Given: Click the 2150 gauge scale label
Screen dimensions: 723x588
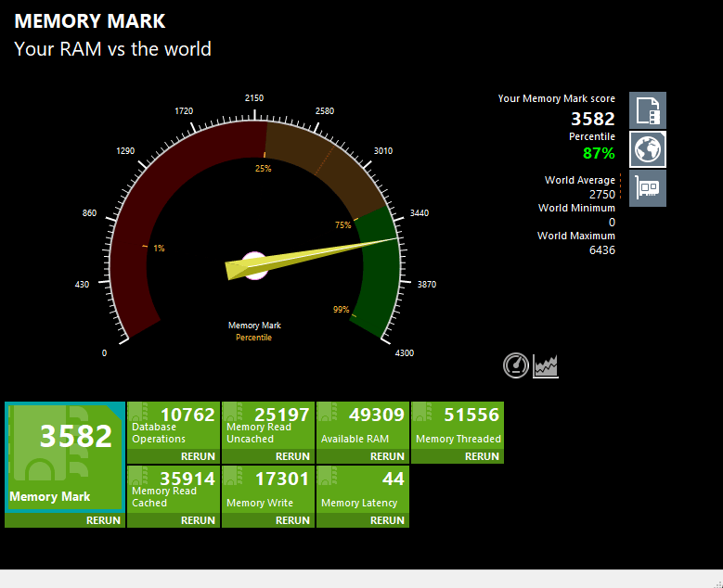Looking at the screenshot, I should click(254, 97).
